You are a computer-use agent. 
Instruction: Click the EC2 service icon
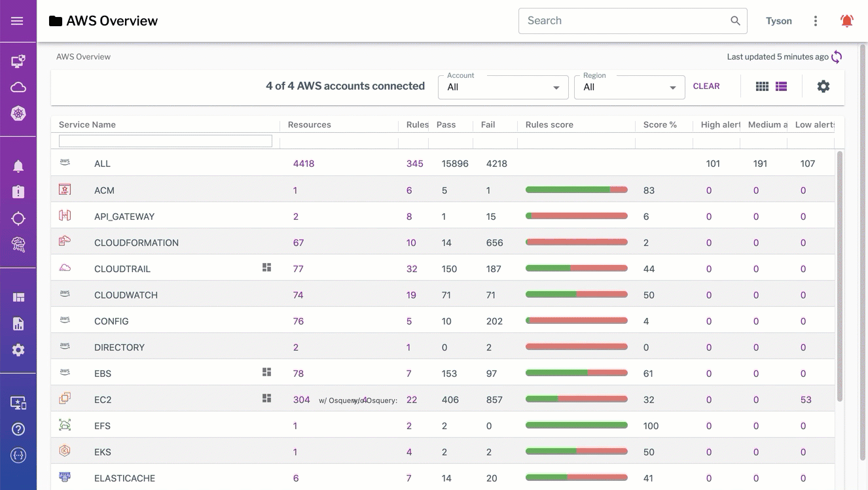coord(65,398)
